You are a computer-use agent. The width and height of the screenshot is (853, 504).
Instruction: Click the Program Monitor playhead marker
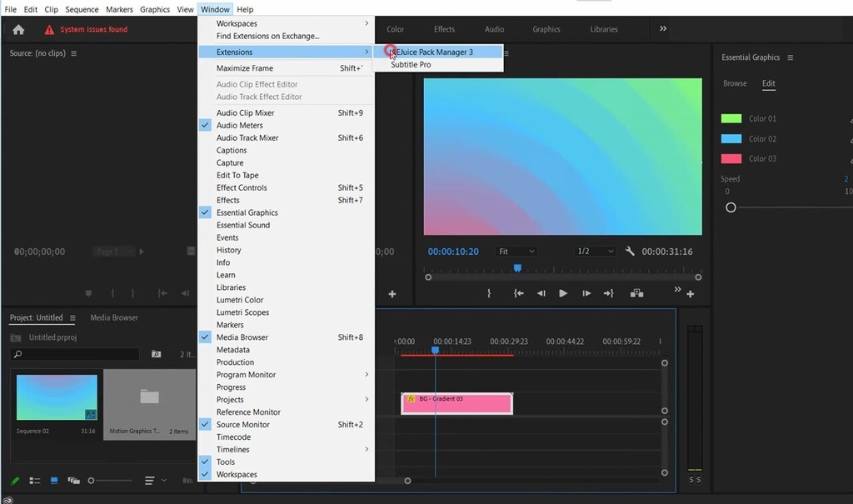[x=517, y=267]
